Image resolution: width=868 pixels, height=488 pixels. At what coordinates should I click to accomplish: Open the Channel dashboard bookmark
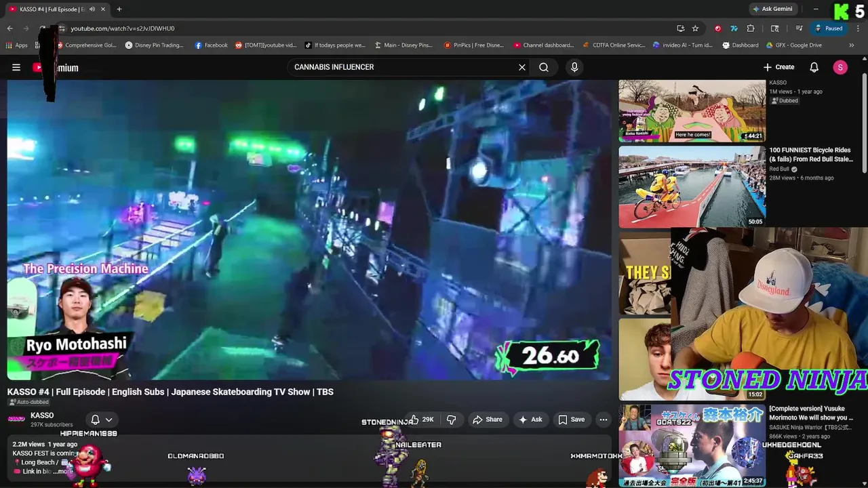(x=544, y=45)
